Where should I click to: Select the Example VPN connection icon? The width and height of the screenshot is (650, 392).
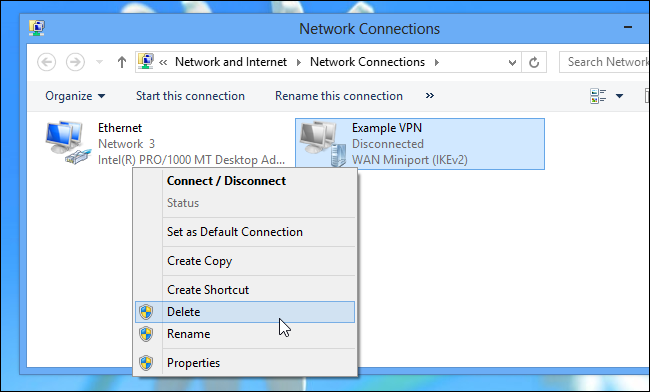tap(323, 144)
